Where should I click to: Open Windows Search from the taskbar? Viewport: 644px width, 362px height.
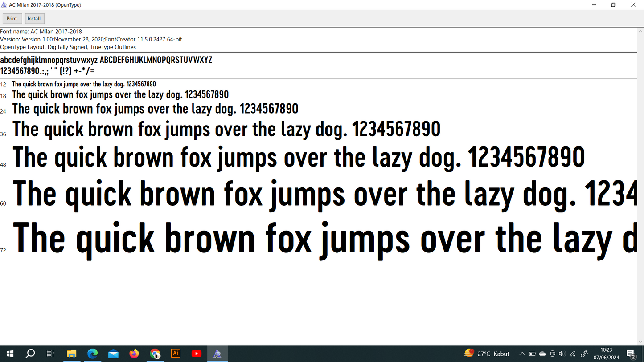coord(30,354)
